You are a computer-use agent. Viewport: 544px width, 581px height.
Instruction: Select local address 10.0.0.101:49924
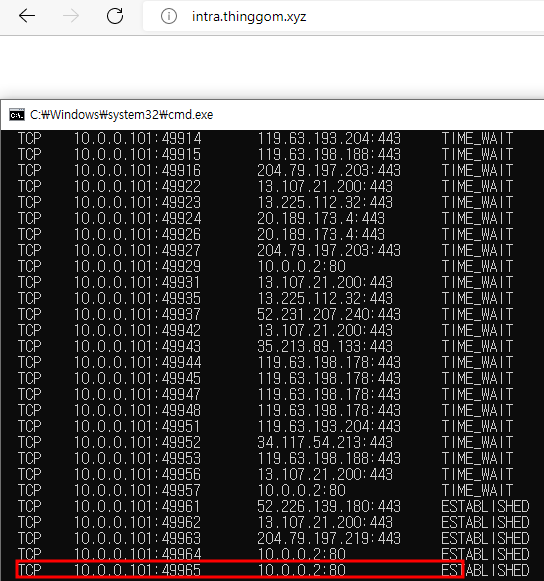[137, 218]
